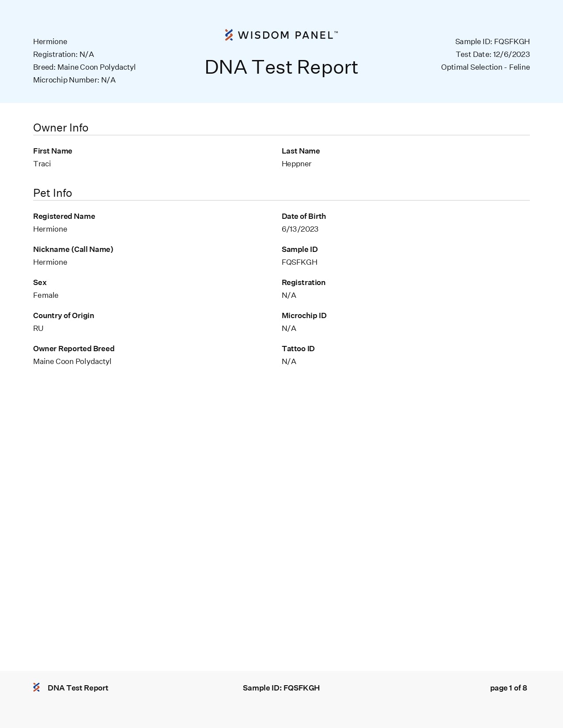Screen dimensions: 563x728
Task: Click the Sex value Female
Action: [45, 295]
